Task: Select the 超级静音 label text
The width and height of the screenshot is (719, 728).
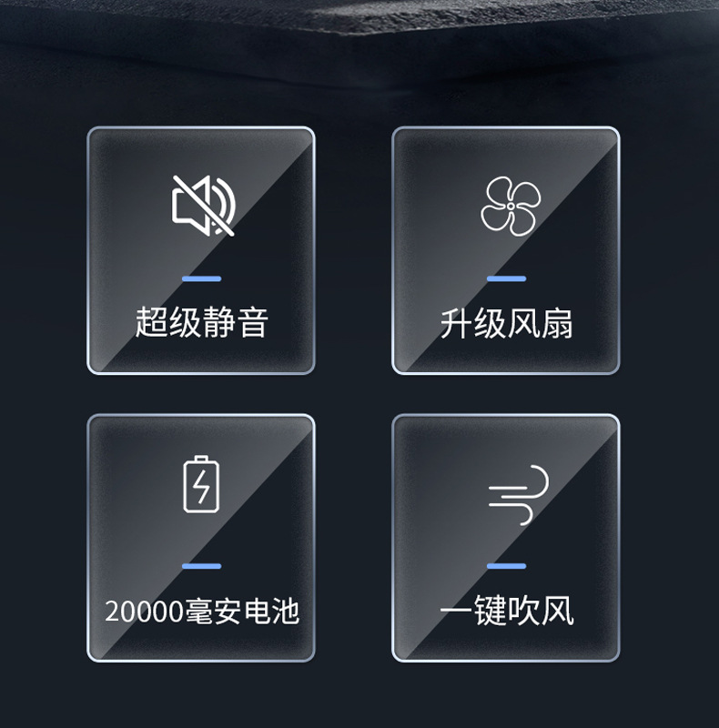Action: tap(201, 322)
